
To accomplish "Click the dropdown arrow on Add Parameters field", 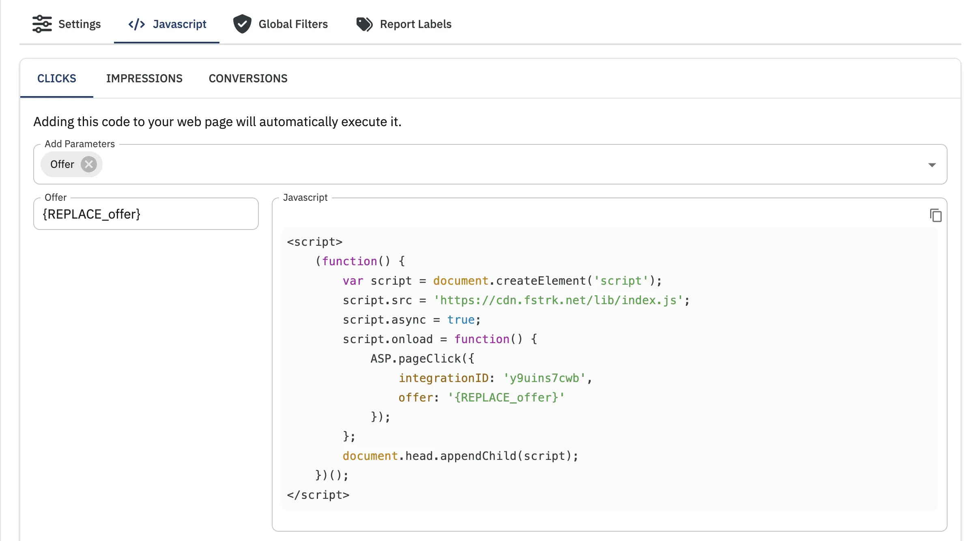I will [x=932, y=164].
